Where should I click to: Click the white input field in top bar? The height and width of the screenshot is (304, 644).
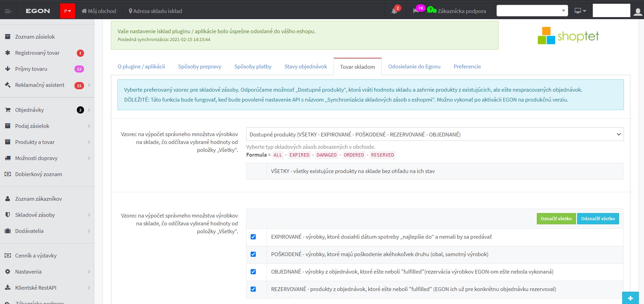tap(611, 11)
